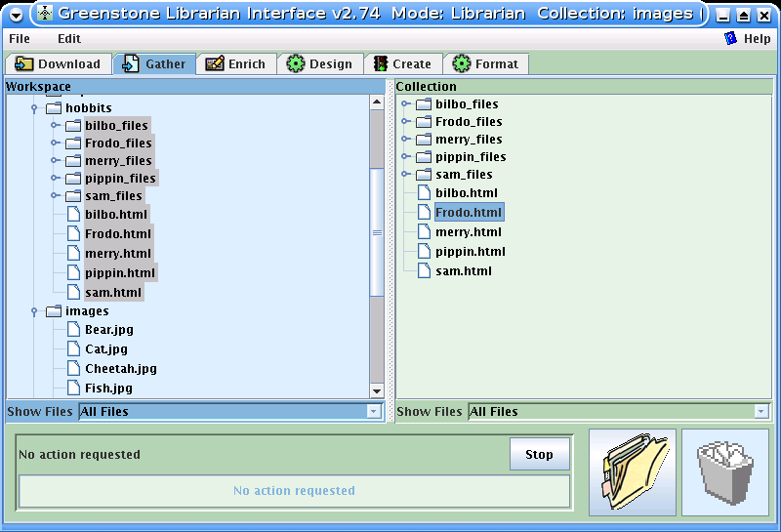Click the hobbits folder icon in Workspace
This screenshot has width=781, height=532.
click(54, 107)
